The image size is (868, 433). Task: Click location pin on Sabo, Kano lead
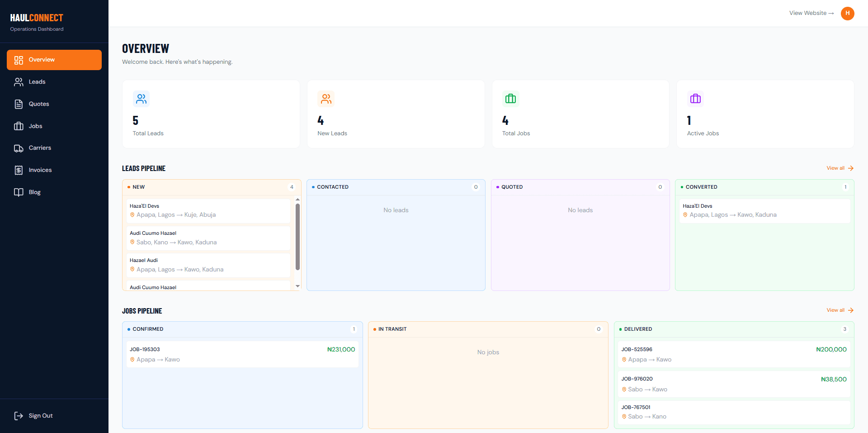click(x=132, y=243)
